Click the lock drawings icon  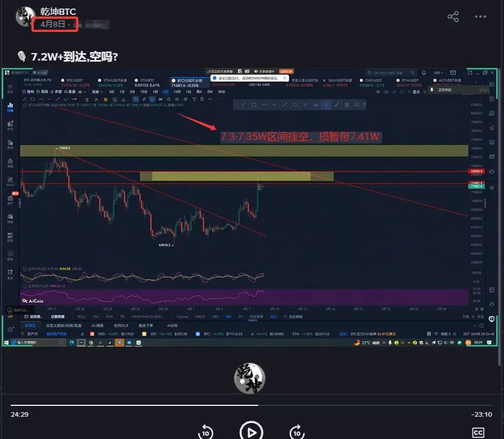click(x=169, y=99)
